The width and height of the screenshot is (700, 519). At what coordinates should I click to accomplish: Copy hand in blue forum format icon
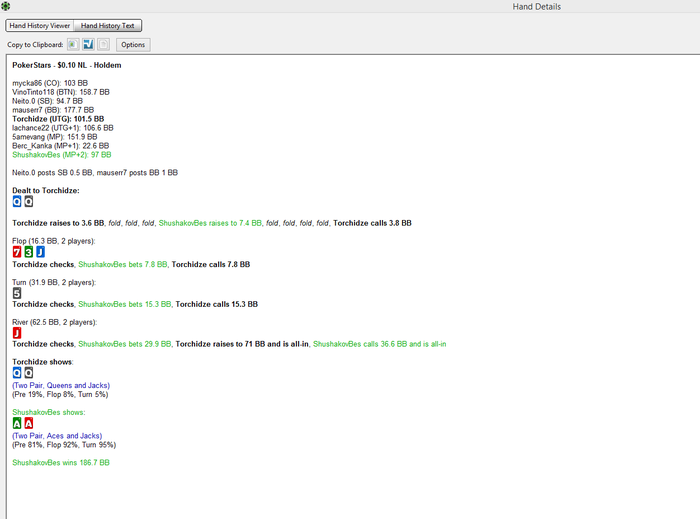pos(88,45)
